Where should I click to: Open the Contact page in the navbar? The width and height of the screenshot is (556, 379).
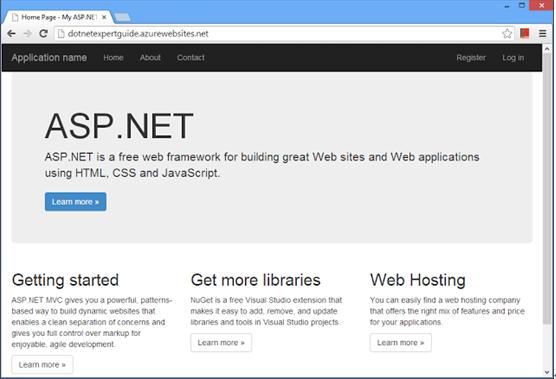pos(191,57)
